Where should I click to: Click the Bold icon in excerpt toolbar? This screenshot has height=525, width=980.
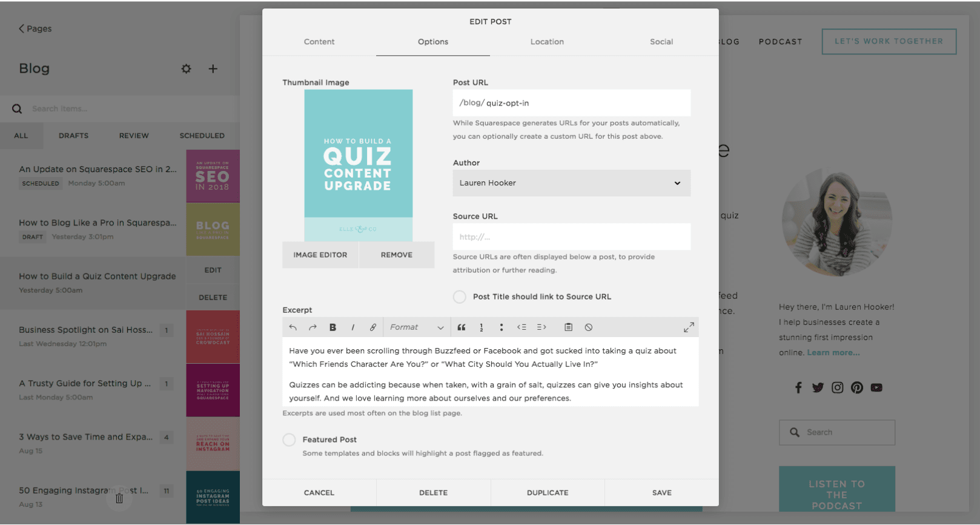click(333, 327)
